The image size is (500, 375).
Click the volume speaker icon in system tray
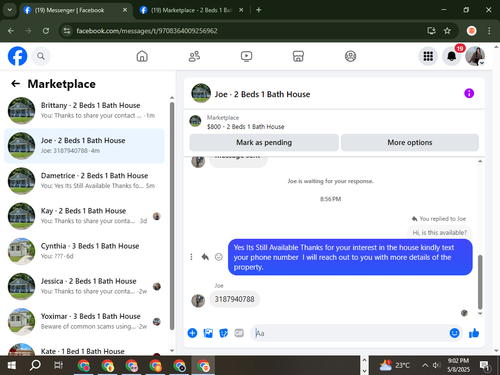coord(437,366)
